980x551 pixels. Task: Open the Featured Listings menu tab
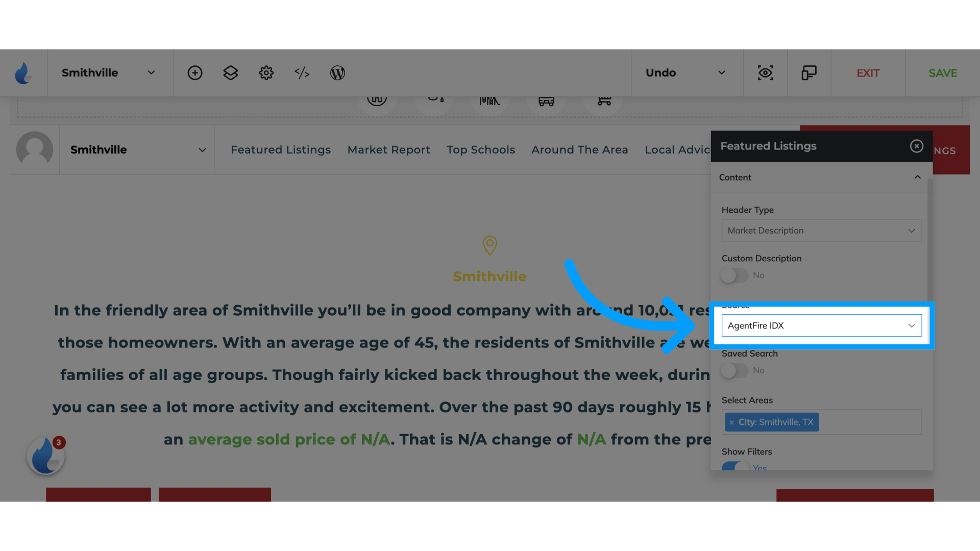point(281,149)
